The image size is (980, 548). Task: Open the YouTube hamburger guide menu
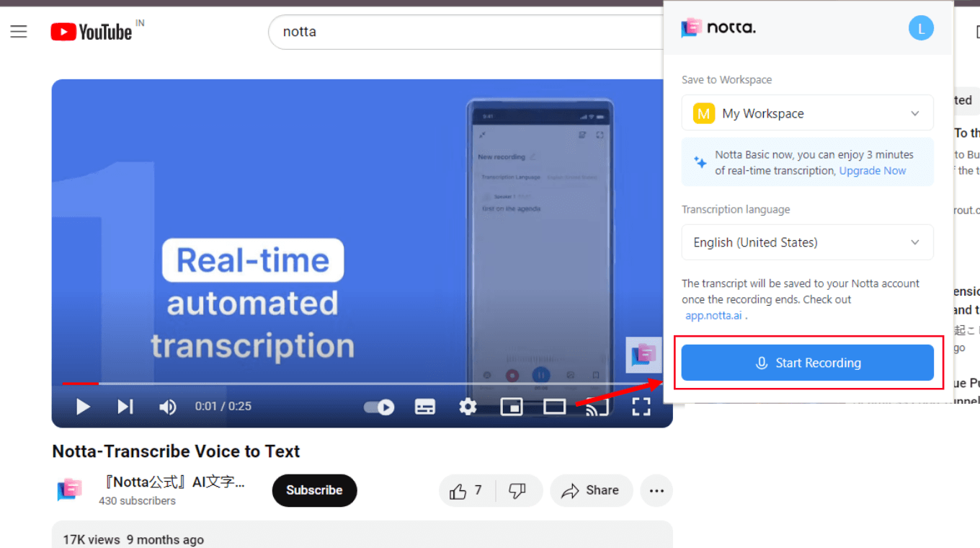[x=19, y=32]
